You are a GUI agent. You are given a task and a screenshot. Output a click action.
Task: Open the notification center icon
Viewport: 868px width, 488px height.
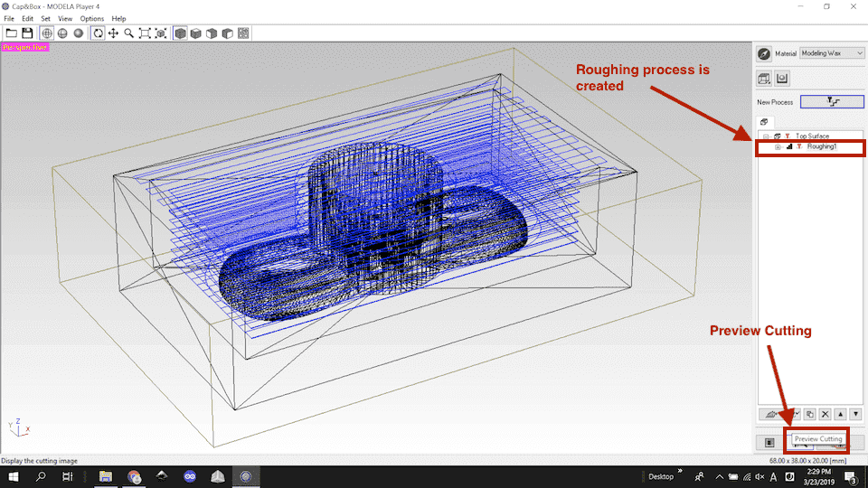(x=852, y=477)
